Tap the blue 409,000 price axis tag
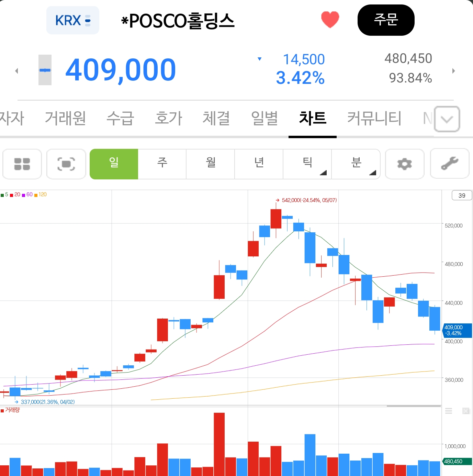Image resolution: width=473 pixels, height=476 pixels. [x=457, y=330]
